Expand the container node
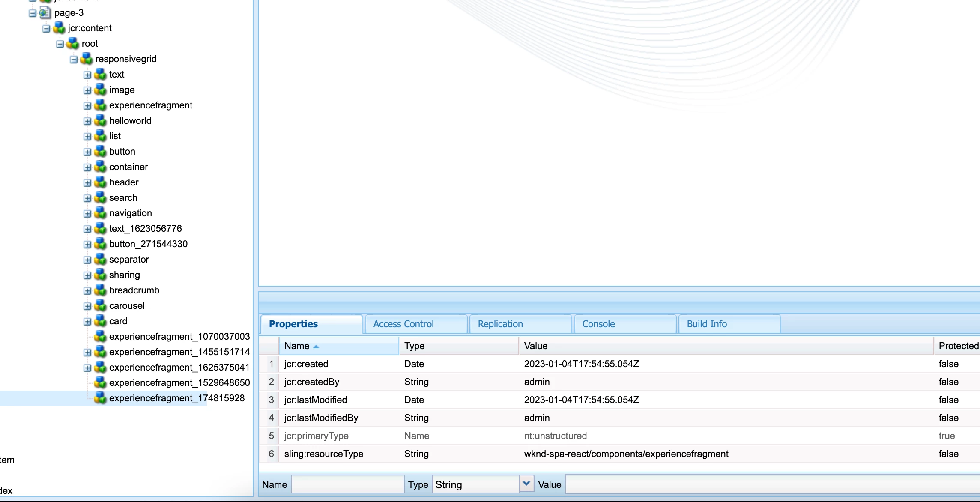Image resolution: width=980 pixels, height=502 pixels. tap(87, 167)
